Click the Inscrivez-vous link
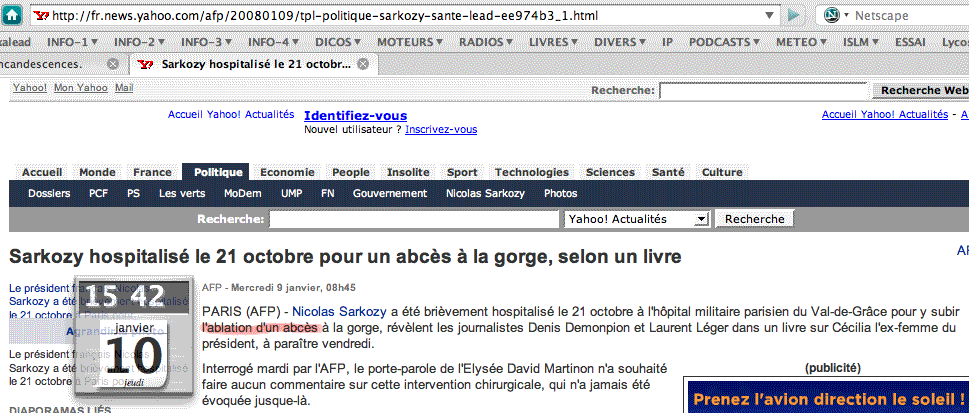The image size is (969, 413). (441, 130)
